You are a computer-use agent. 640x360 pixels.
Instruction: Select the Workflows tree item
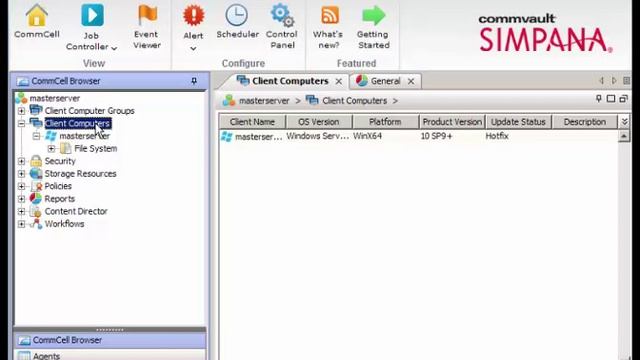(64, 224)
